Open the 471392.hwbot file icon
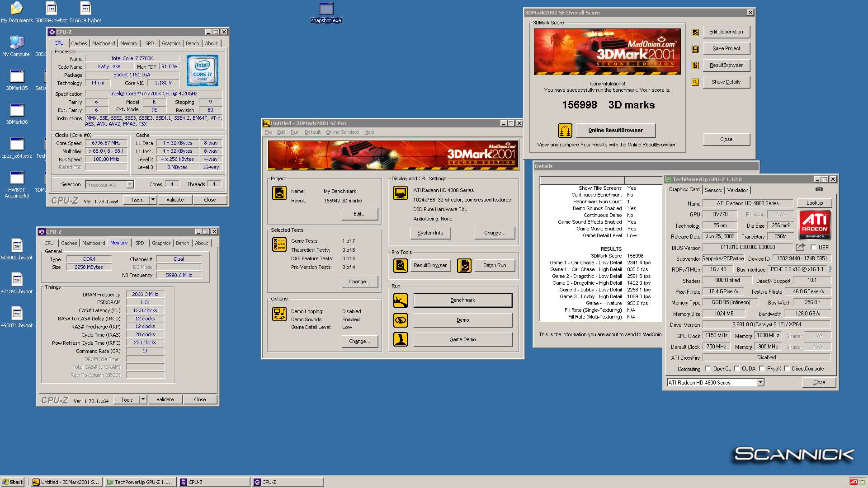This screenshot has height=488, width=868. (17, 283)
